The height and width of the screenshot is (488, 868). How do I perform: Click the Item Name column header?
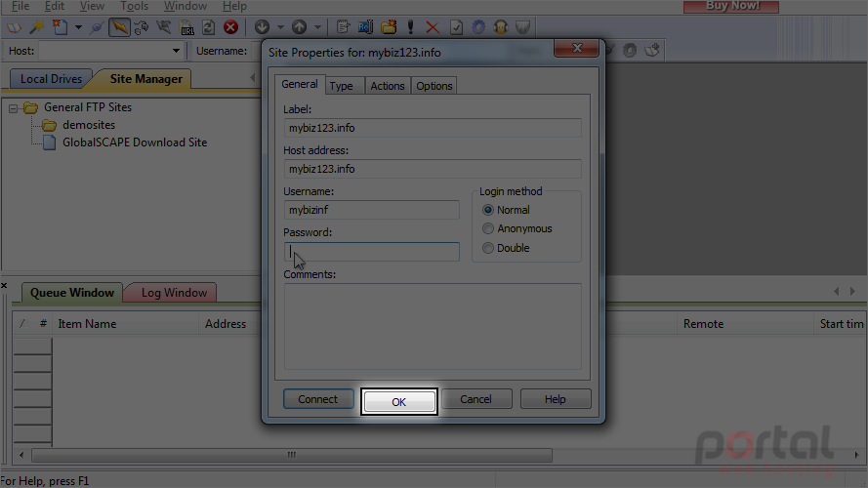click(125, 324)
